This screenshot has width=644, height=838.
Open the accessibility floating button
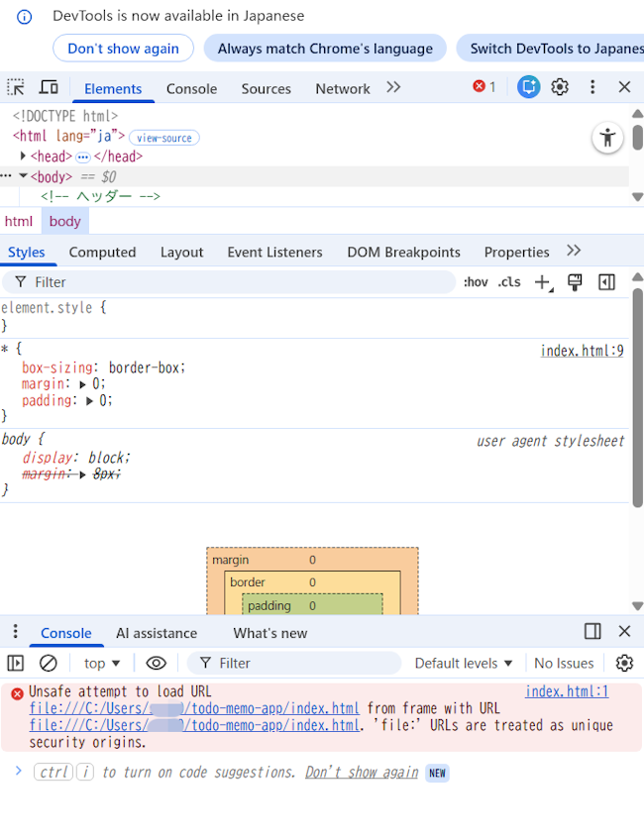tap(607, 138)
